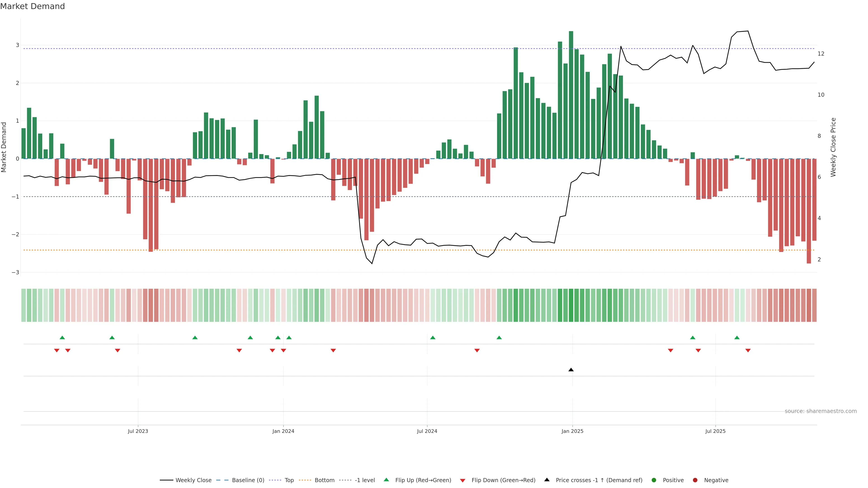Click green Flip Up legend triangle icon

(x=387, y=480)
